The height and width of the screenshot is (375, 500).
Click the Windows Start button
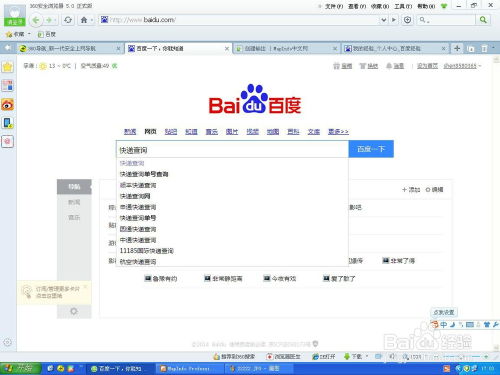[x=21, y=368]
